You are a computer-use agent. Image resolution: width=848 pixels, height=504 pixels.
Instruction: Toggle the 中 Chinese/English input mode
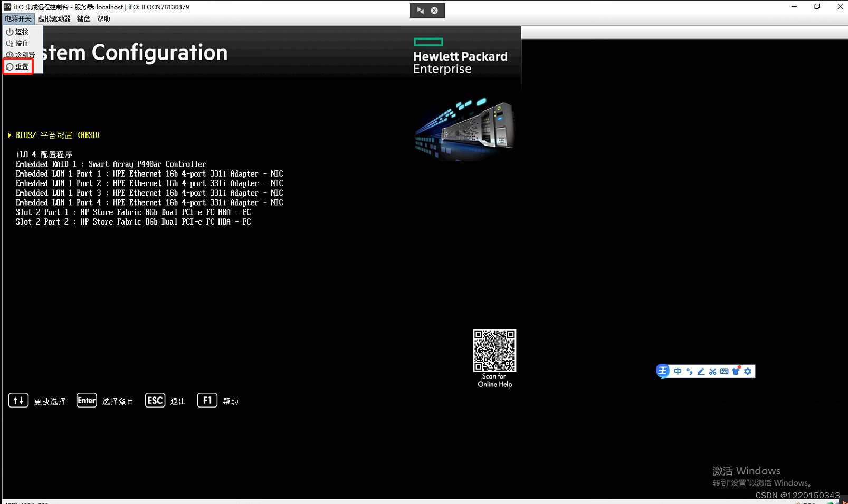point(678,372)
